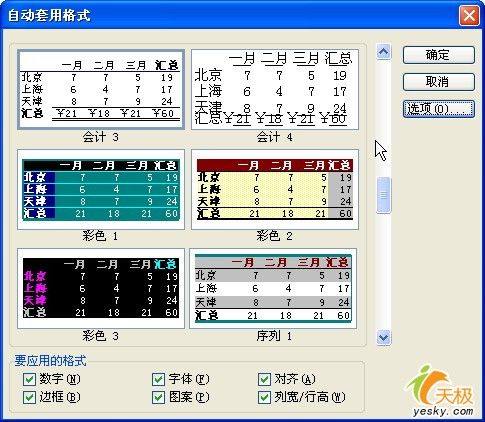Pick the 彩色 3 black table format

tap(101, 288)
